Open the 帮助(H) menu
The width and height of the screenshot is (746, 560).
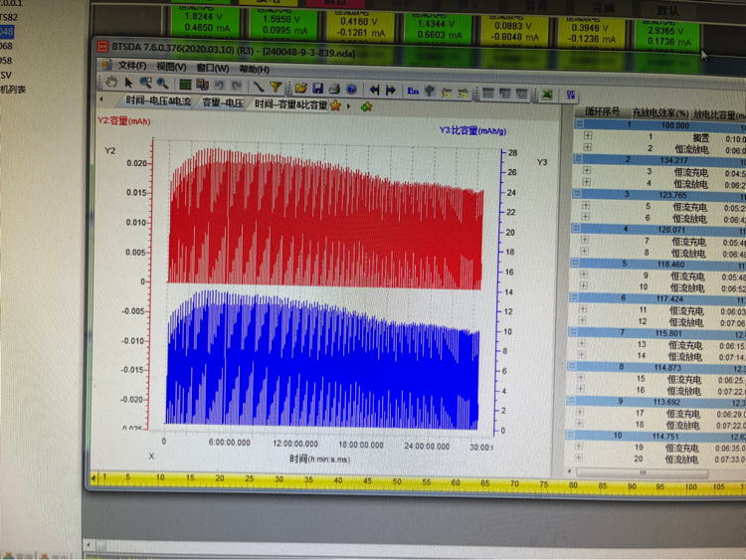point(254,69)
